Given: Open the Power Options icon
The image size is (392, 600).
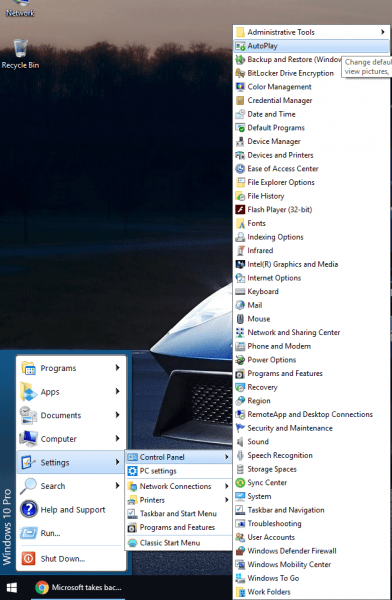Looking at the screenshot, I should coord(240,360).
